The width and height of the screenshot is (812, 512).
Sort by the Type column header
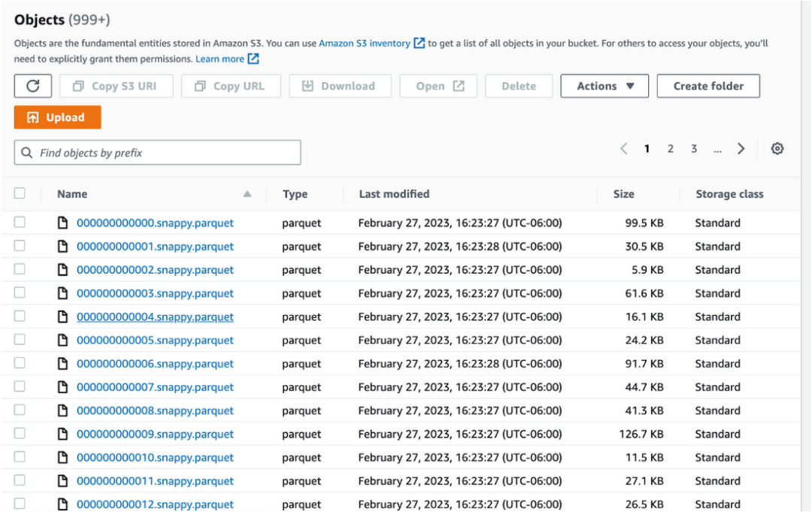(x=295, y=194)
